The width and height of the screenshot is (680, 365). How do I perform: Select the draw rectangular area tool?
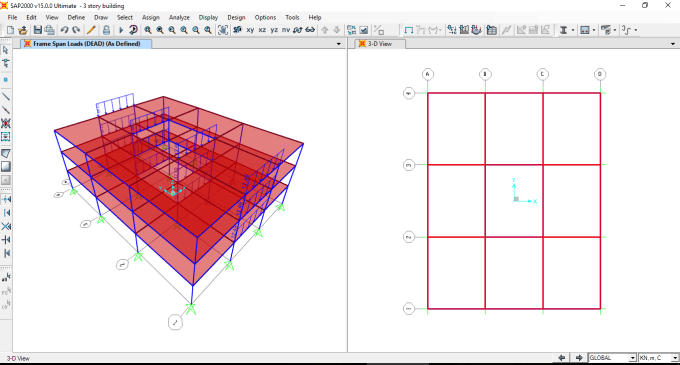pos(6,166)
